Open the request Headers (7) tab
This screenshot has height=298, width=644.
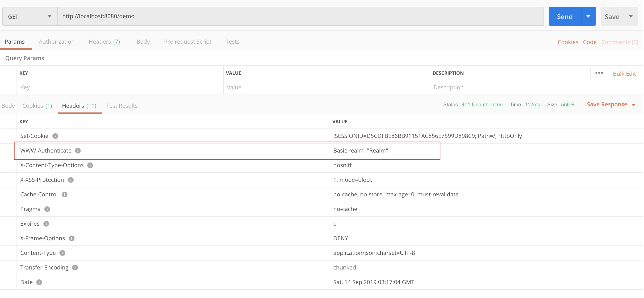[x=104, y=42]
